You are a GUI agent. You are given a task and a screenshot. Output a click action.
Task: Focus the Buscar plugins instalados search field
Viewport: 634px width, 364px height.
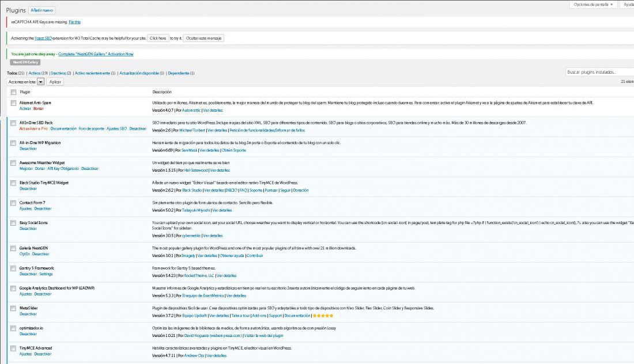point(600,73)
